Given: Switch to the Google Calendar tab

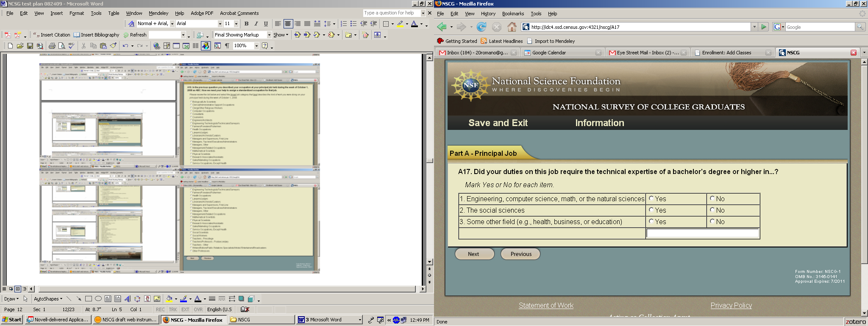Looking at the screenshot, I should [562, 53].
